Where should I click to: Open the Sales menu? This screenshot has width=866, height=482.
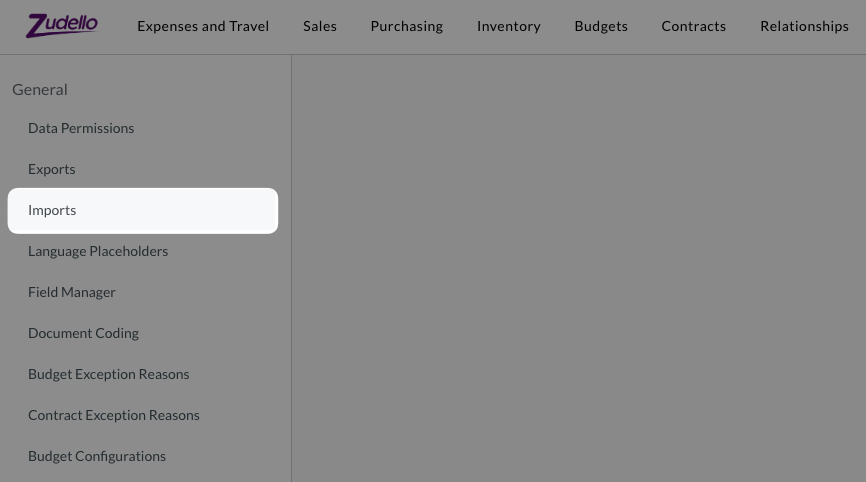[320, 26]
